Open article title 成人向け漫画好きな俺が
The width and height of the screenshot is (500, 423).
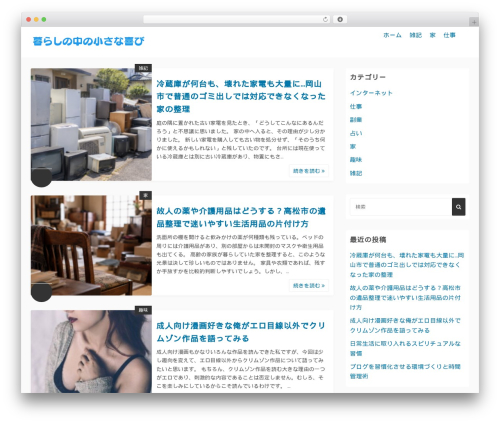coord(241,332)
